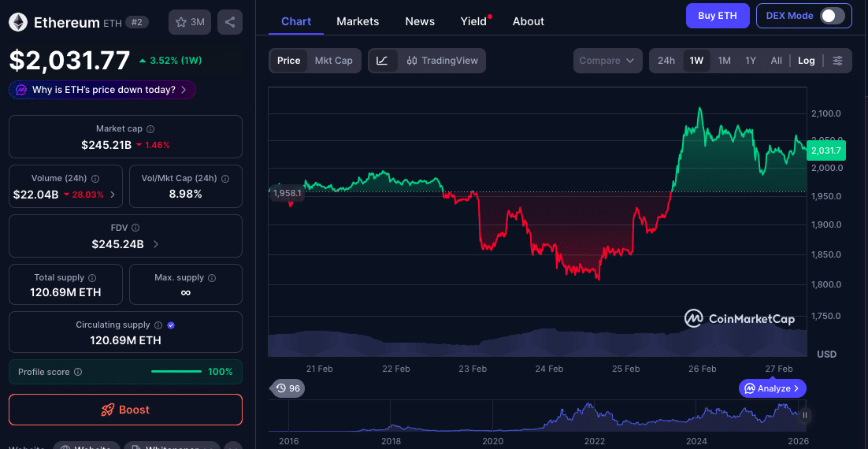Screen dimensions: 868x449
Task: Click the AI icon in price-down question
Action: coord(21,90)
